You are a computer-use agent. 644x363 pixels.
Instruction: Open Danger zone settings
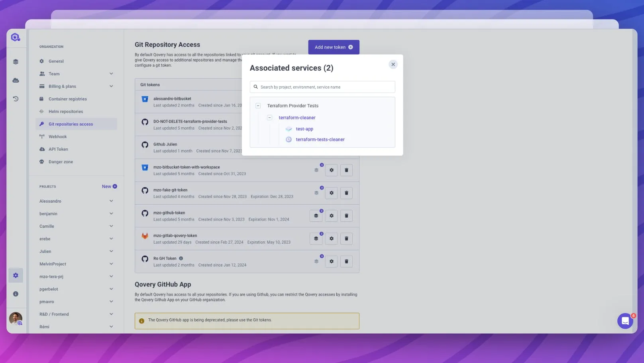click(x=76, y=162)
